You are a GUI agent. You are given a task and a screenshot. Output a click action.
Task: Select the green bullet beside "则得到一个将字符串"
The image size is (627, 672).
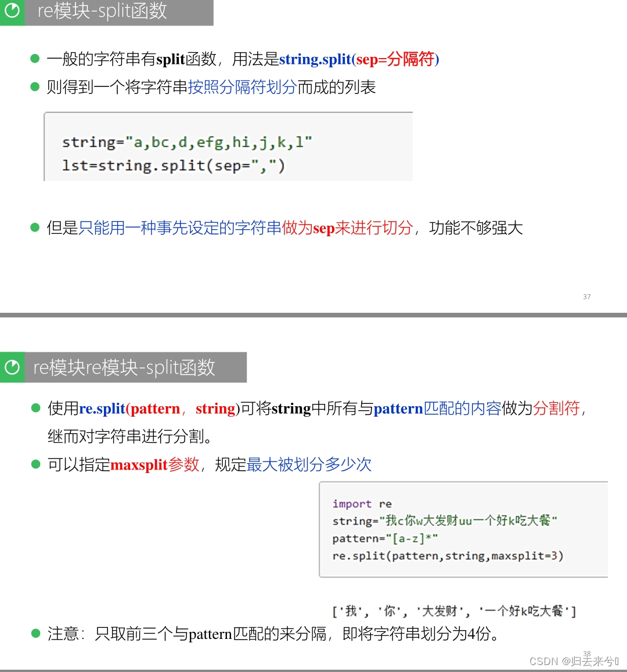(x=36, y=87)
